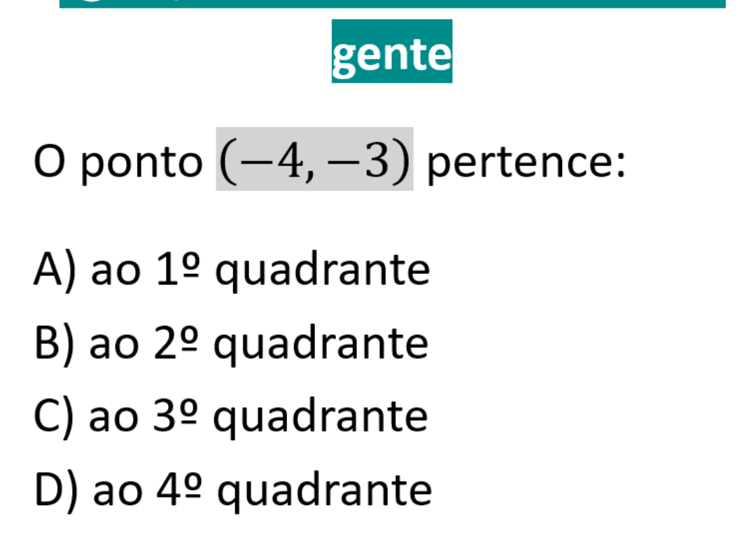
Task: Click the teal banner at the top
Action: coord(392,4)
